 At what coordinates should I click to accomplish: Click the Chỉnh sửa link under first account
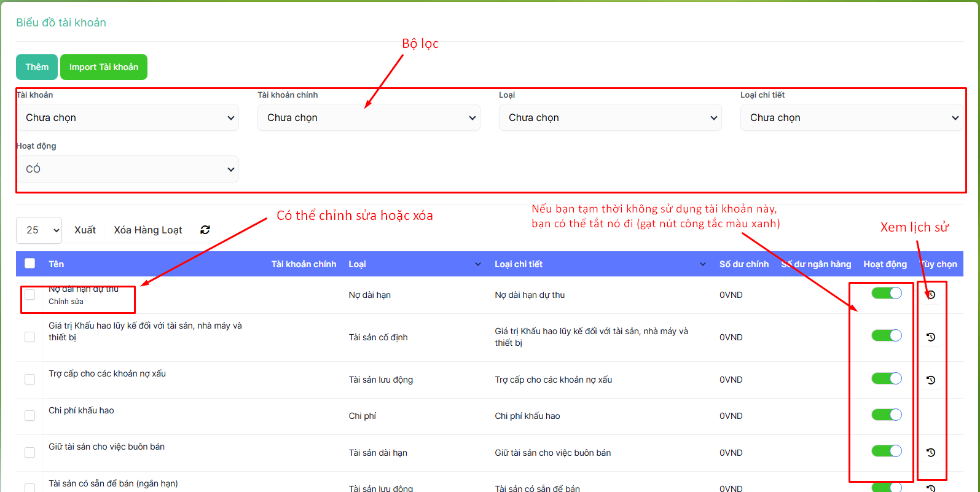66,302
